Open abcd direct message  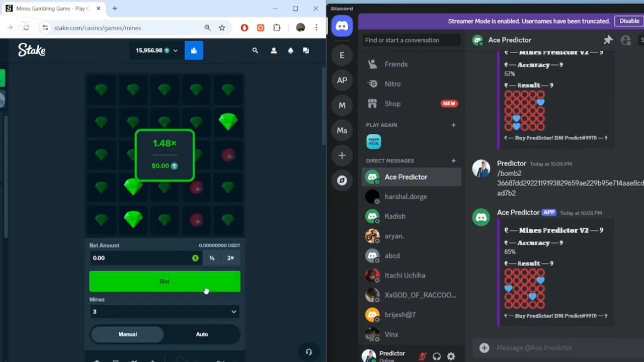point(411,255)
